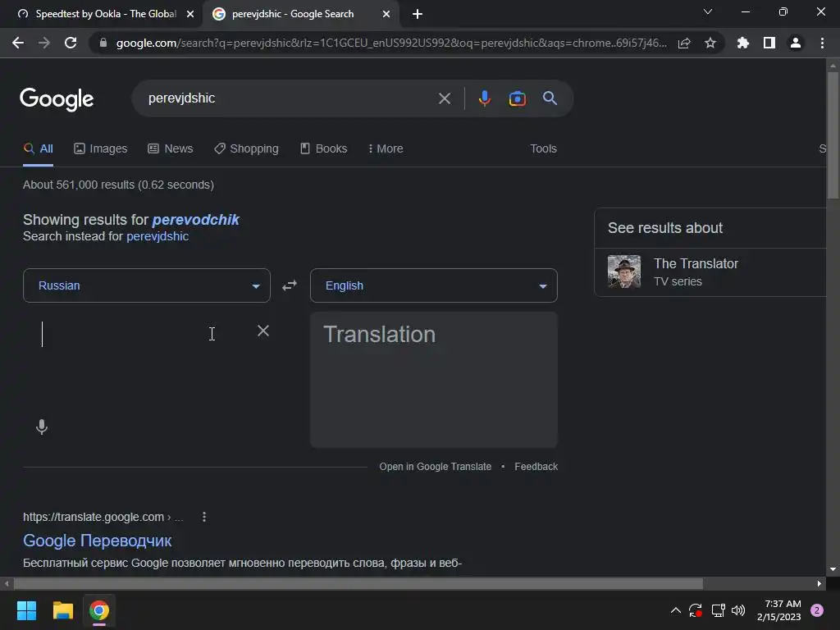840x630 pixels.
Task: Focus the Google search input field
Action: [290, 98]
